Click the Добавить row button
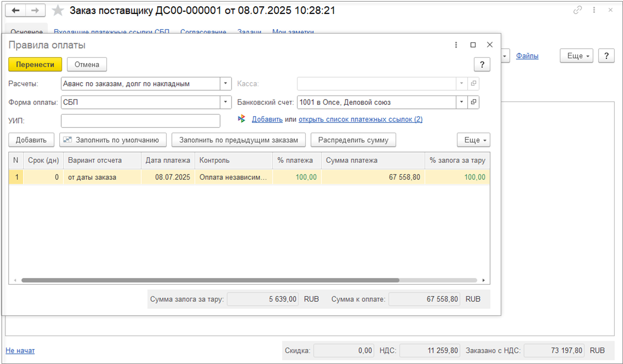 pos(31,140)
